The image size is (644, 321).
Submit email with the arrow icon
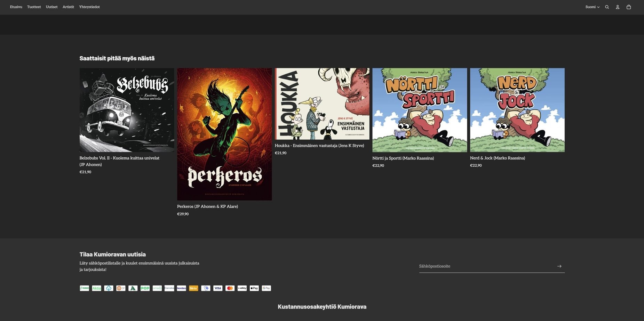[x=559, y=266]
